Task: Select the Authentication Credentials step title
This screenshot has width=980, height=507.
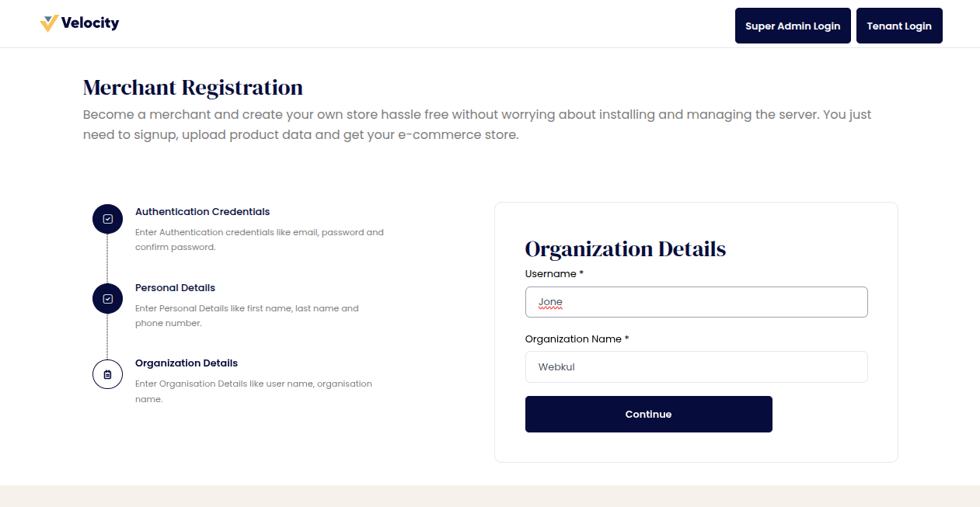Action: (x=203, y=211)
